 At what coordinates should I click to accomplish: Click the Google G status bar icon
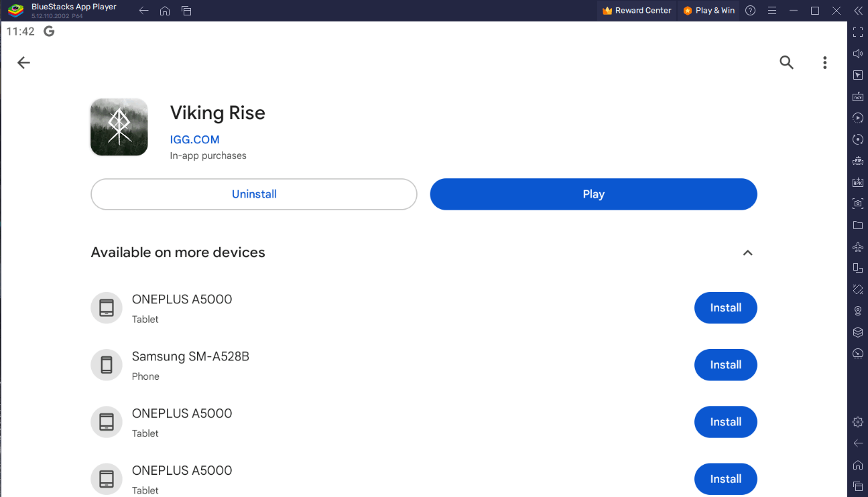(x=49, y=31)
